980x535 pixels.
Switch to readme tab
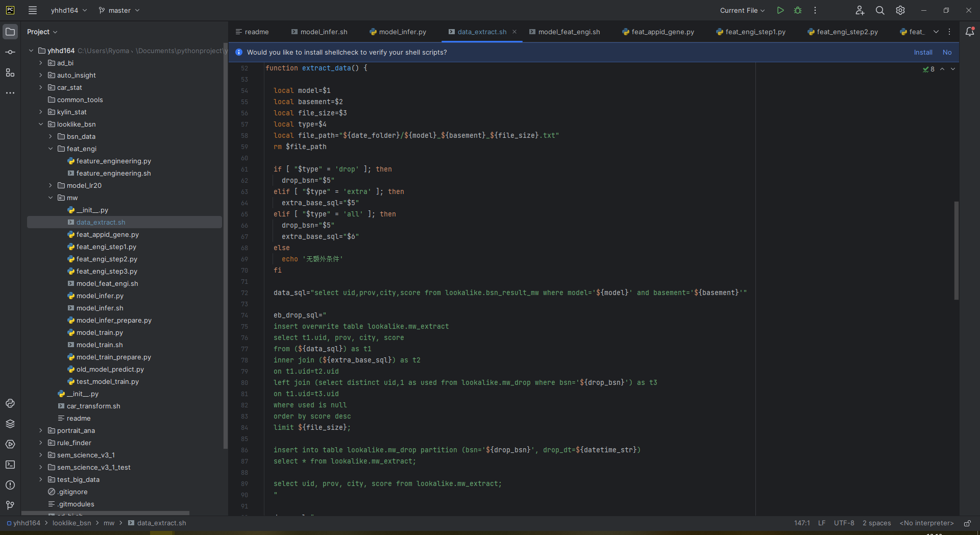coord(252,32)
